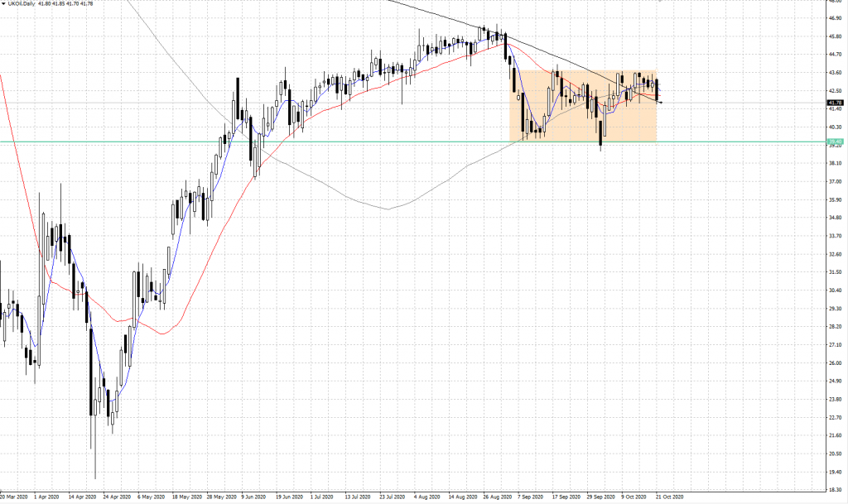This screenshot has width=848, height=504.
Task: Select the black 41.78 current price tag
Action: (x=836, y=103)
